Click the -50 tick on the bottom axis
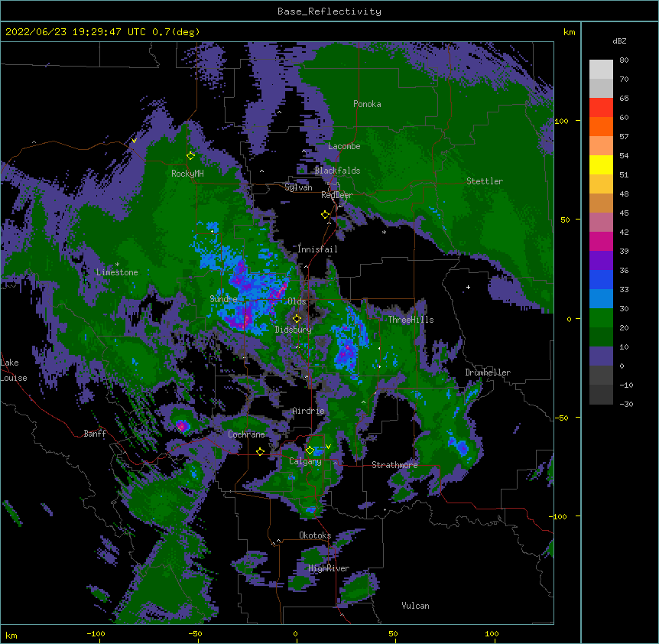The width and height of the screenshot is (659, 644). tap(195, 634)
